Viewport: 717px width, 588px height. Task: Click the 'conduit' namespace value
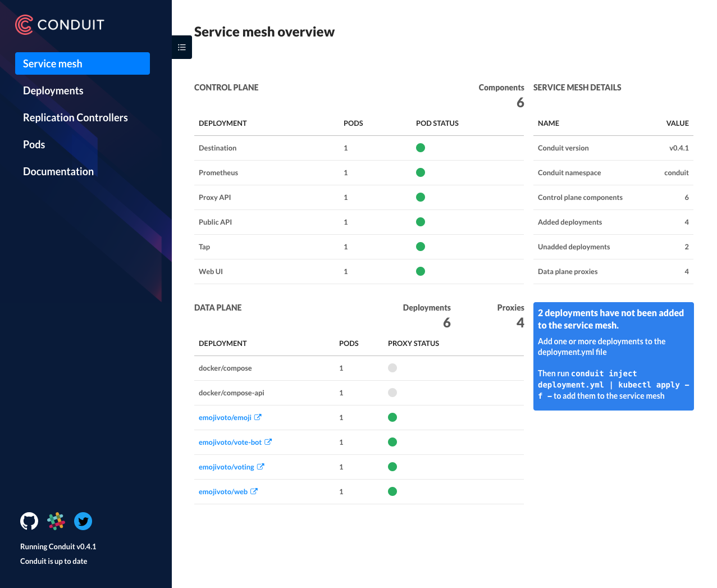677,172
